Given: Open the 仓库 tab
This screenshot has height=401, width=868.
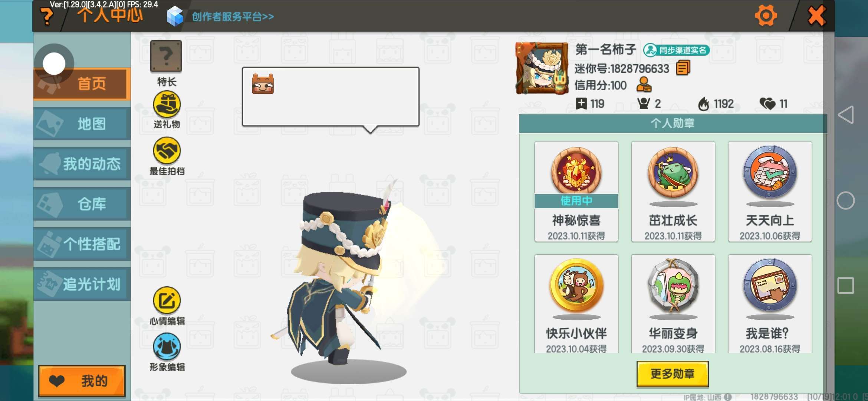Looking at the screenshot, I should pyautogui.click(x=82, y=204).
